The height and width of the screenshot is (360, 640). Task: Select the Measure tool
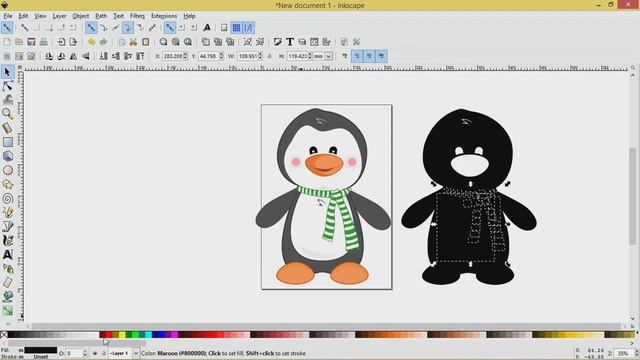click(7, 128)
